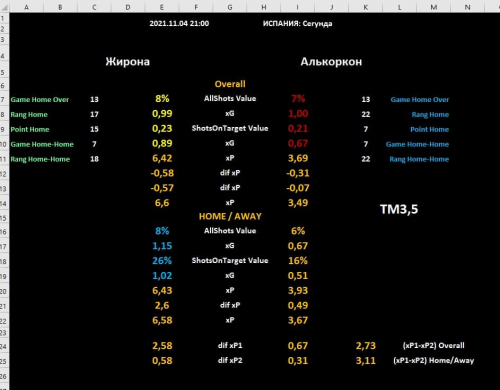The width and height of the screenshot is (500, 390).
Task: Select the yellow 8% cell in row 7
Action: [162, 99]
